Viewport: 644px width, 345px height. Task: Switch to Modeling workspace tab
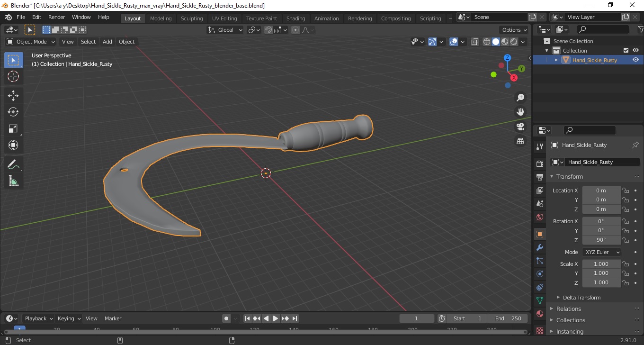[x=161, y=18]
